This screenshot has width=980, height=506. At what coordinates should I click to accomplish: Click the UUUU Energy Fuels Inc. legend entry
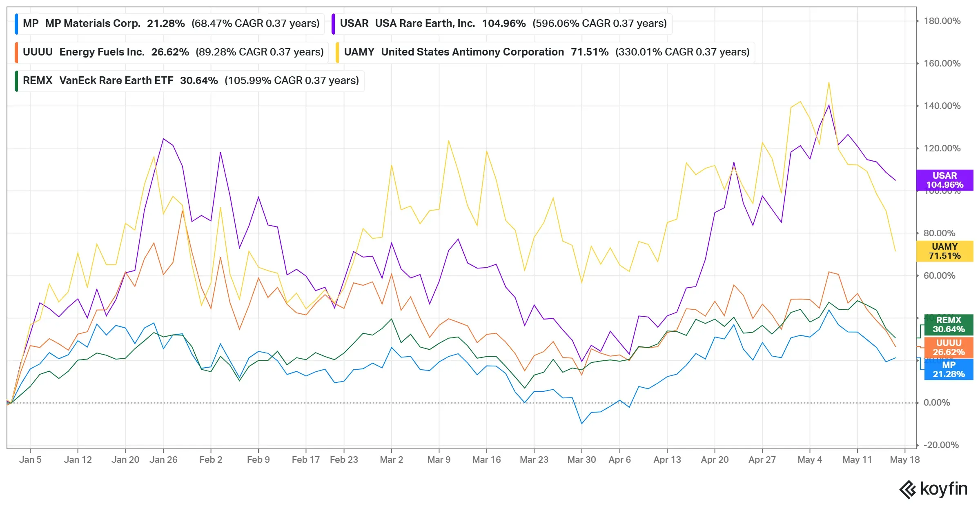(x=172, y=52)
